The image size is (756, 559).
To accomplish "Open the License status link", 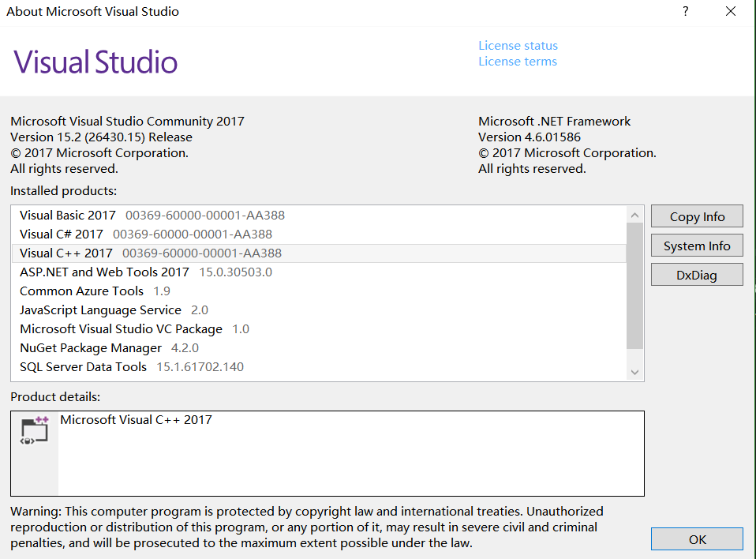I will (518, 46).
